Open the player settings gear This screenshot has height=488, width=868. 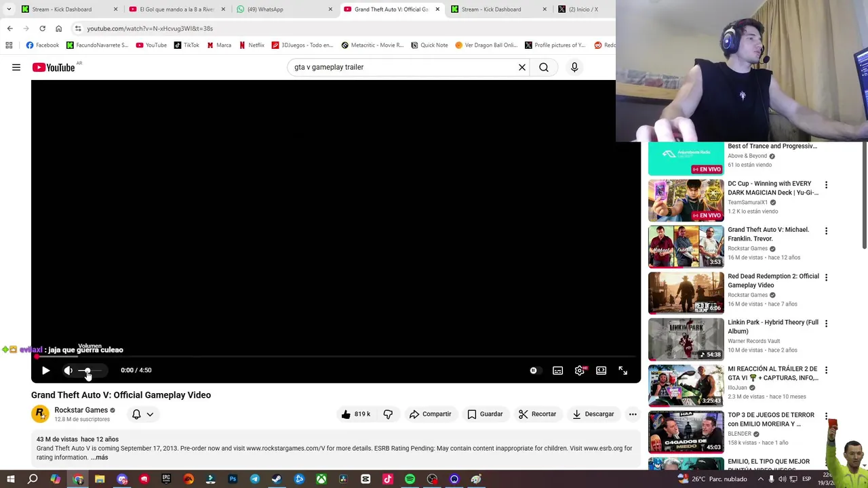[x=580, y=371]
